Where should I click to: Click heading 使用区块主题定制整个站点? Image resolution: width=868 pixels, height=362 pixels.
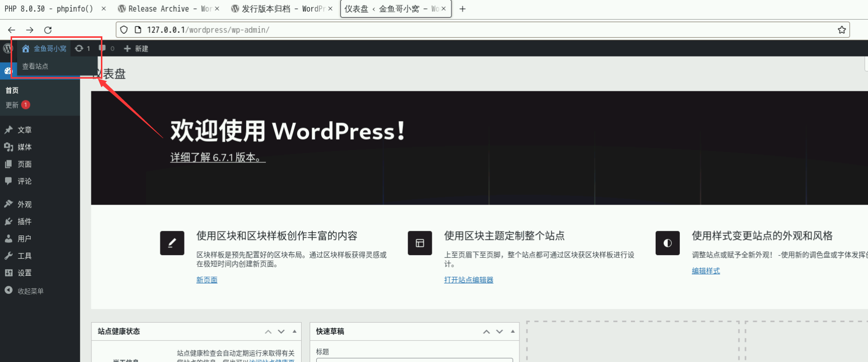pyautogui.click(x=504, y=235)
